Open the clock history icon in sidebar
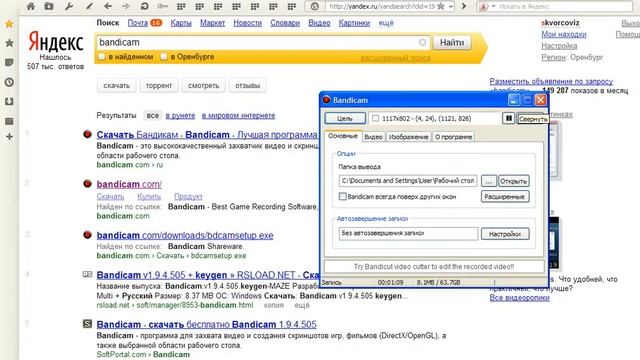 9,82
